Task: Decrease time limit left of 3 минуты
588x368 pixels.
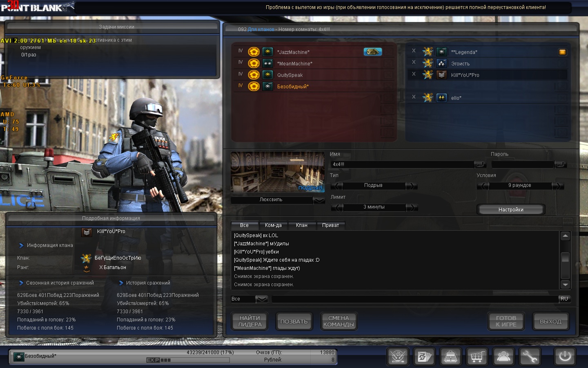Action: pos(337,207)
